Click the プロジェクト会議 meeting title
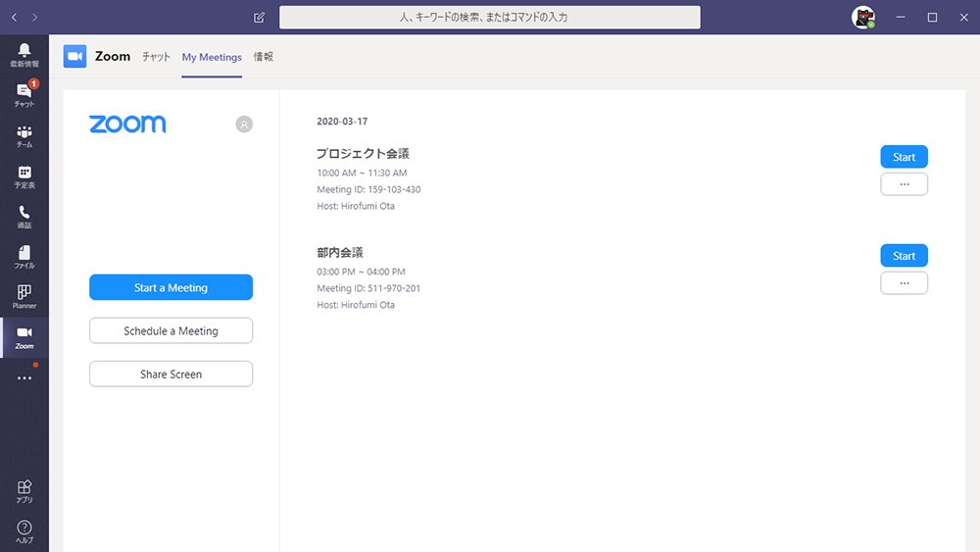Viewport: 980px width, 552px height. [363, 153]
